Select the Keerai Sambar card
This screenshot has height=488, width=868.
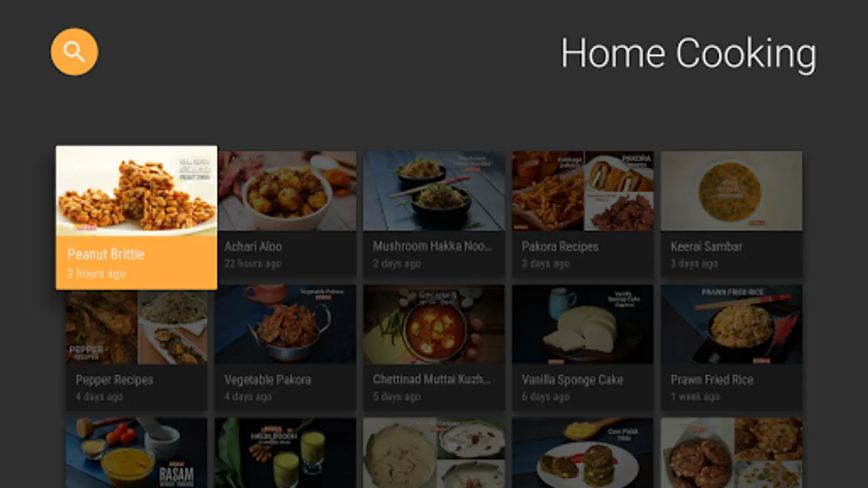click(x=731, y=214)
